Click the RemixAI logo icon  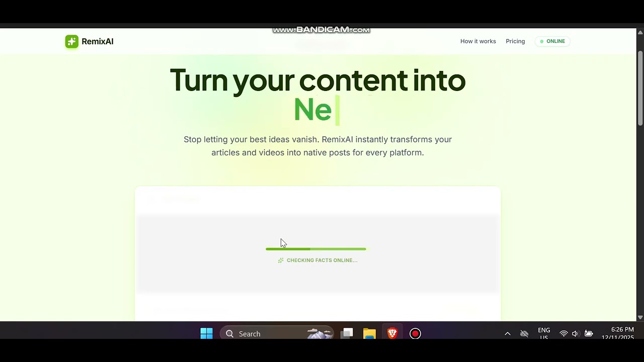tap(71, 41)
